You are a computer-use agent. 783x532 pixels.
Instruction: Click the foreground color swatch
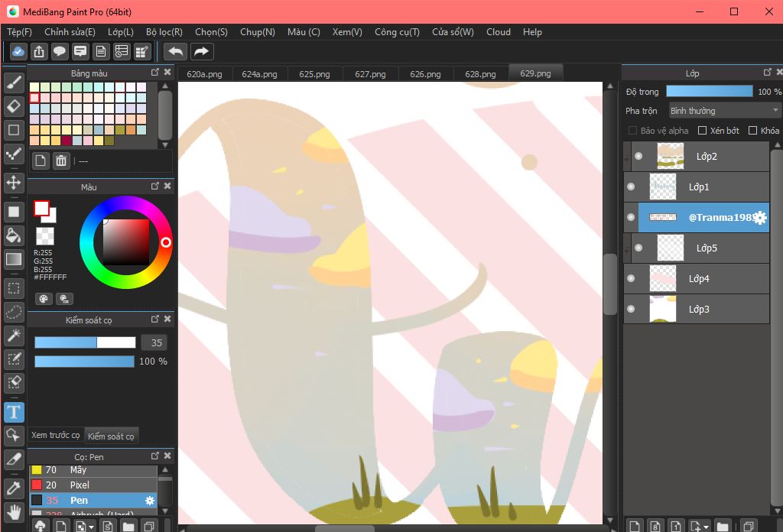point(41,208)
